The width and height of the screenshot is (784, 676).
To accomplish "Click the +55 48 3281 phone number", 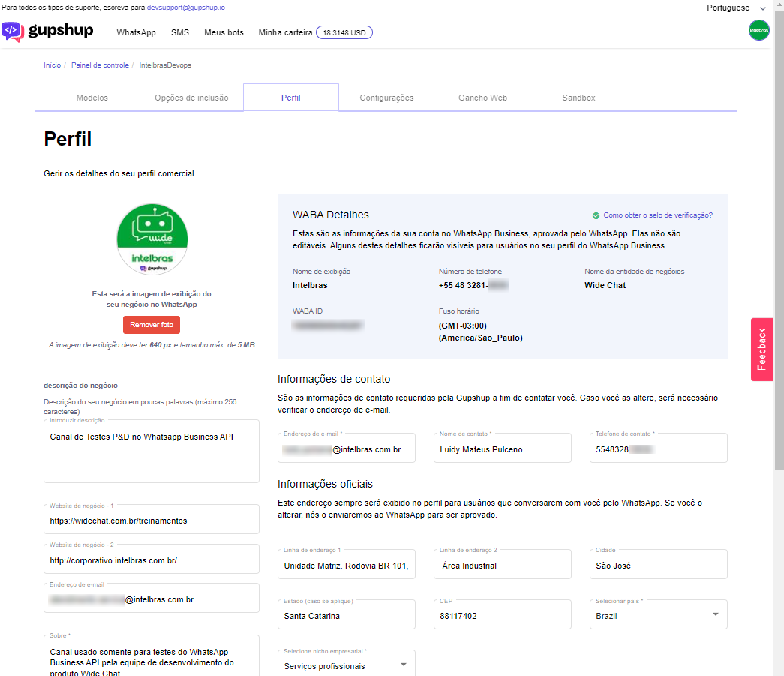I will click(473, 286).
